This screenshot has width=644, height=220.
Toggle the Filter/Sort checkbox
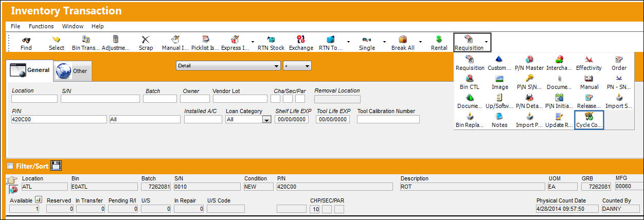(x=10, y=166)
